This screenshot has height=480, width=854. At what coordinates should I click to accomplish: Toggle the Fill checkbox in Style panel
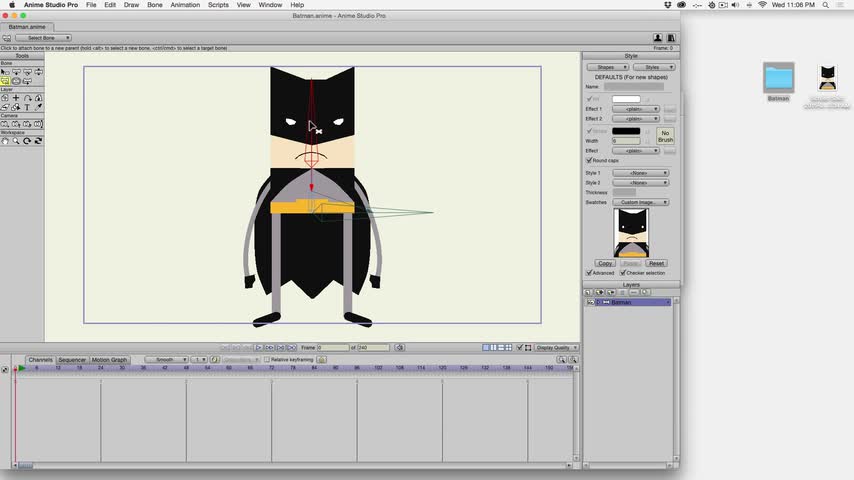click(589, 99)
